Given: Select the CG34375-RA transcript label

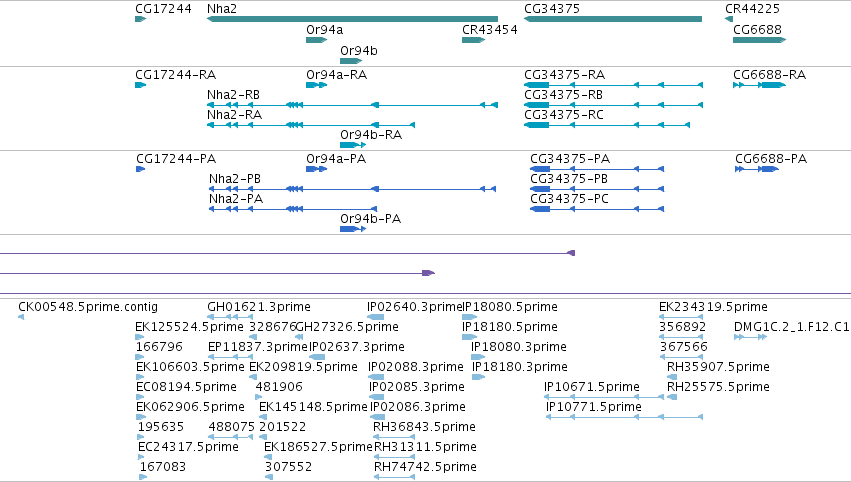Looking at the screenshot, I should tap(564, 75).
